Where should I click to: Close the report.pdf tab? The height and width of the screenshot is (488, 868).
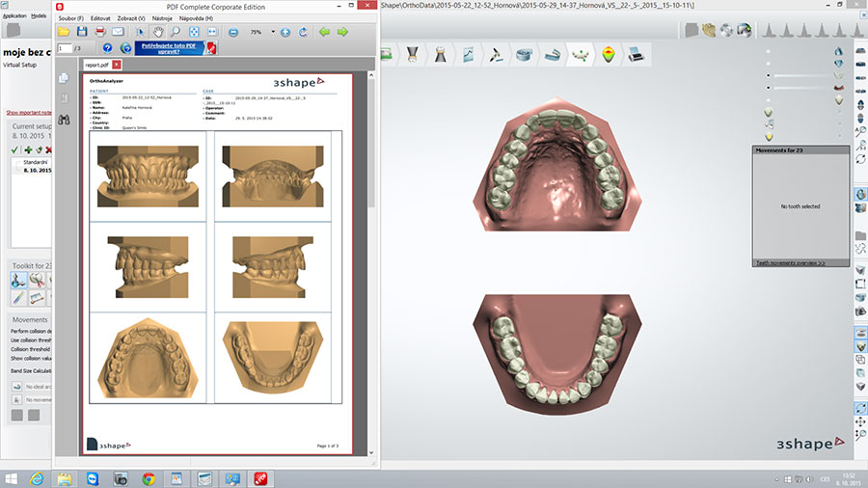[x=117, y=65]
